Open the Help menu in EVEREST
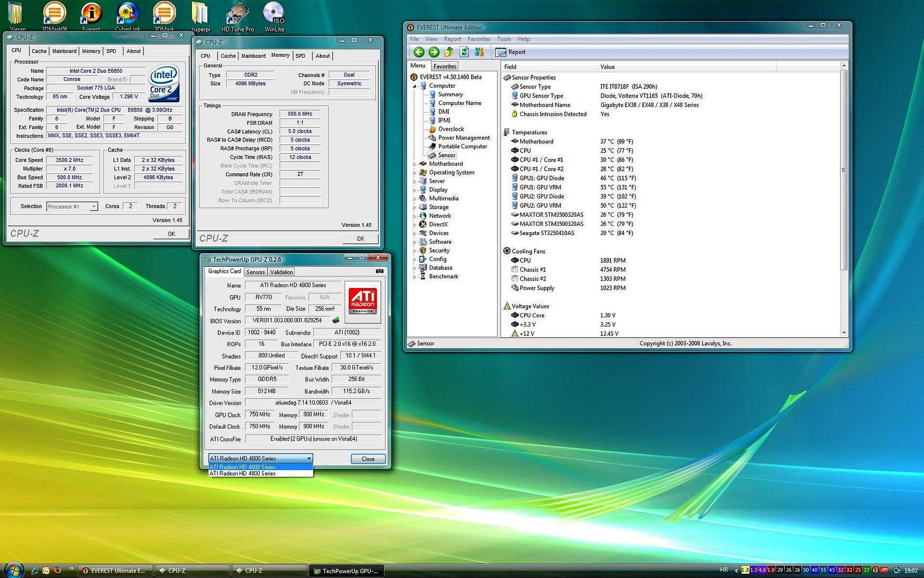Viewport: 924px width, 578px height. pyautogui.click(x=523, y=39)
